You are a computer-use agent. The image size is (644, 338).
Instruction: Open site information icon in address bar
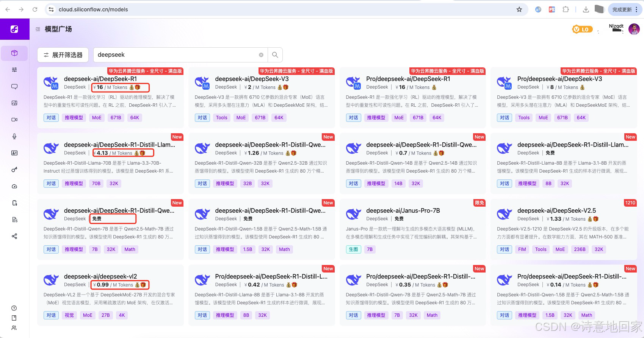pos(51,9)
